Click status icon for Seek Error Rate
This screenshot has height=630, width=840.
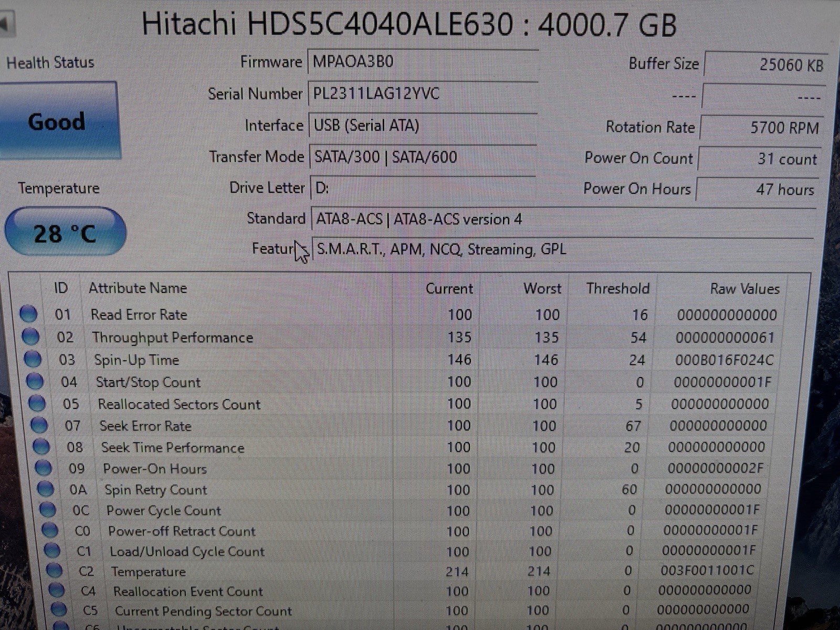(x=39, y=425)
